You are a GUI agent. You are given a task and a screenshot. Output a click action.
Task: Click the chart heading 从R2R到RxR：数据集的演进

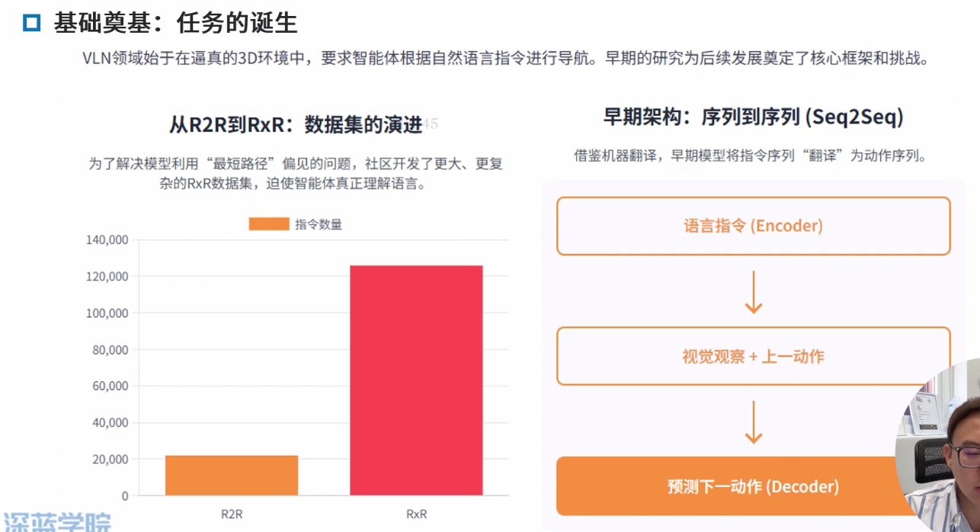tap(296, 125)
